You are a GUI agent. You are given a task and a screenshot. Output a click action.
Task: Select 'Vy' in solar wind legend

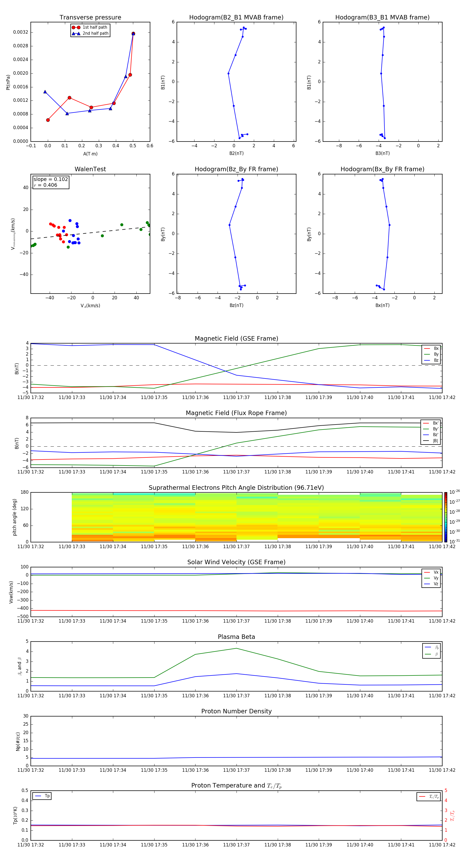(431, 578)
